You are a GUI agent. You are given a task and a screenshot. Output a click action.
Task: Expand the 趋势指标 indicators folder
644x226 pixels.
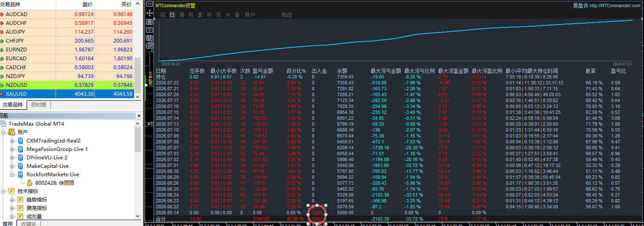[x=12, y=200]
